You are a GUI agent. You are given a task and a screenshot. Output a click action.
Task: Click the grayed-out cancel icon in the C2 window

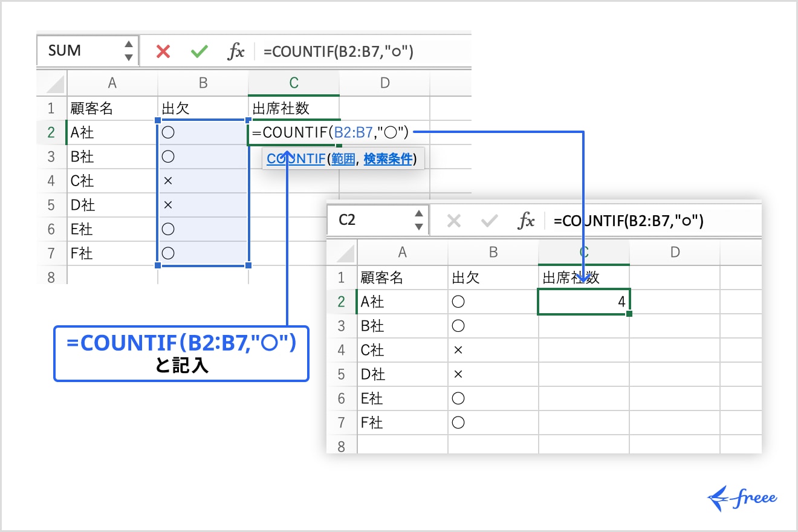[453, 220]
